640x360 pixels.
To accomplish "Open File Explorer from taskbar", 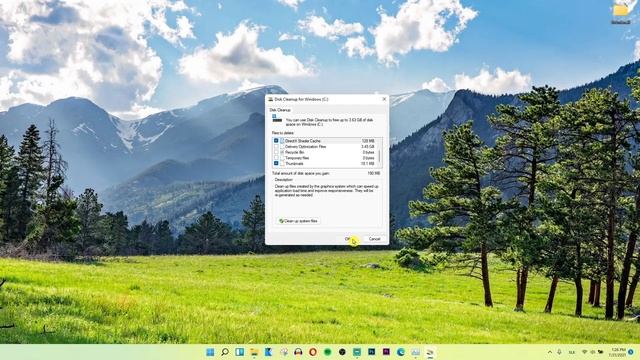I will point(254,352).
